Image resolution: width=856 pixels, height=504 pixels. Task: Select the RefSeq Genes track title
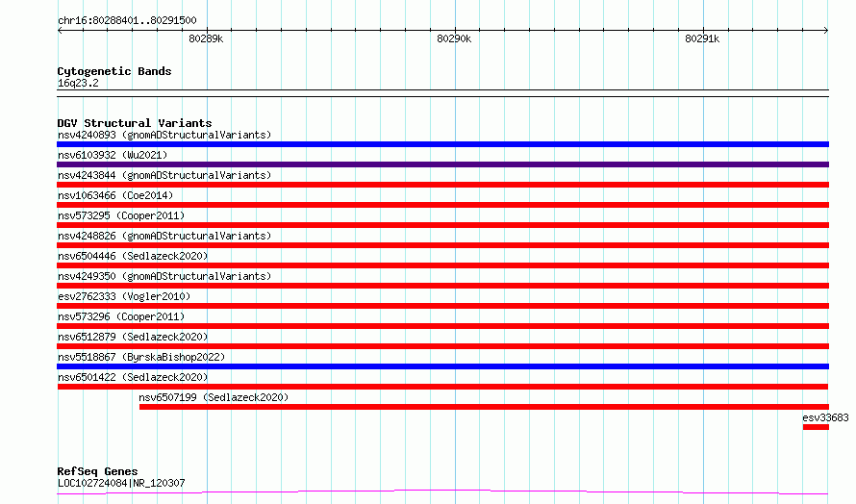[x=98, y=471]
